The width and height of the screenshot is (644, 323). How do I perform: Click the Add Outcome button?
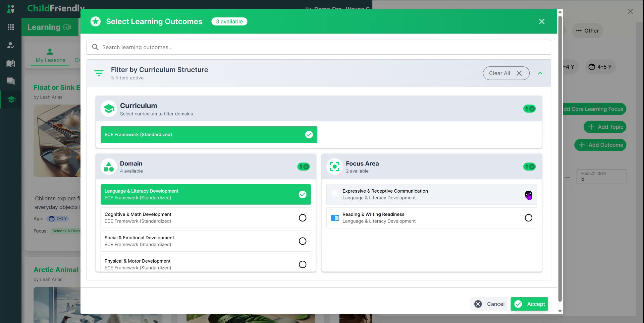tap(600, 145)
